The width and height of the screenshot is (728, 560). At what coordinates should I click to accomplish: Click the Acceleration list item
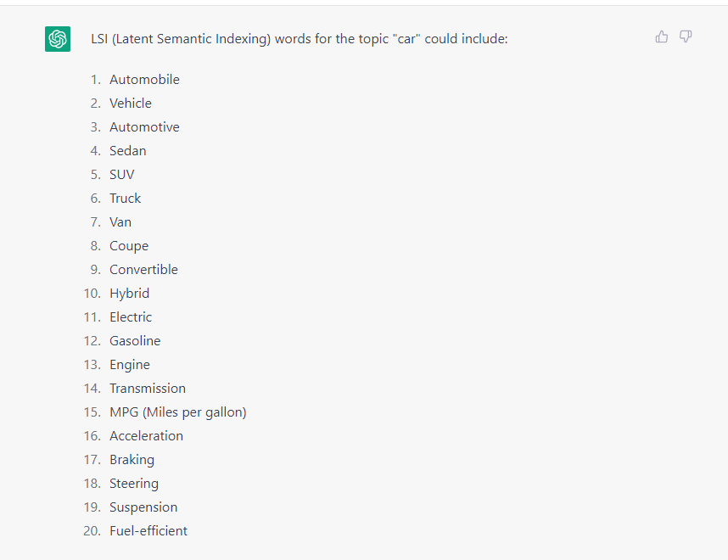coord(146,436)
